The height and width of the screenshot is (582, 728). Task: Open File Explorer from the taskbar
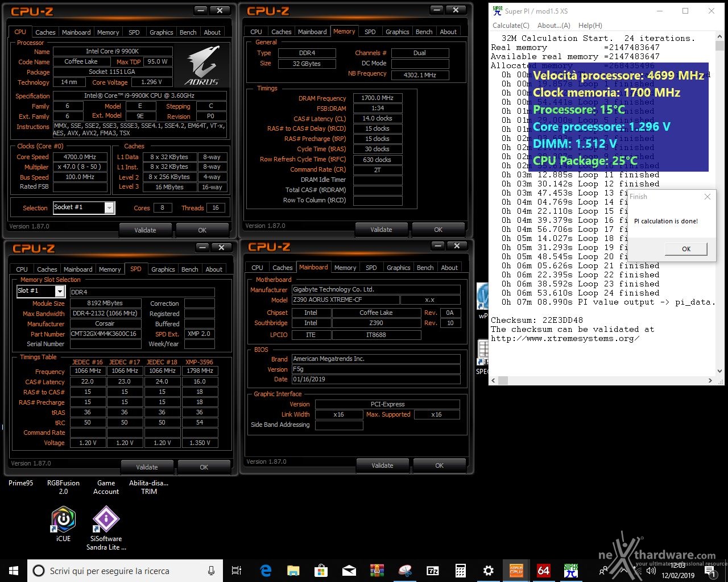tap(293, 571)
